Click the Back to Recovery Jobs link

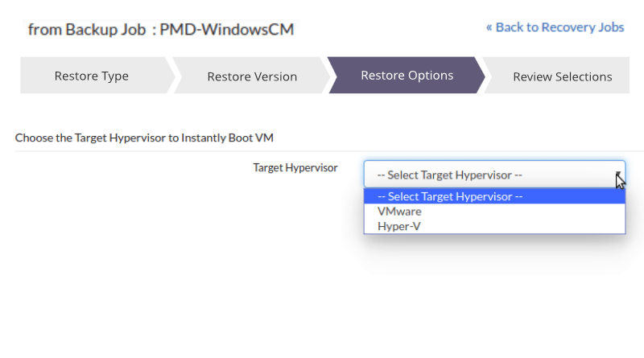(559, 27)
